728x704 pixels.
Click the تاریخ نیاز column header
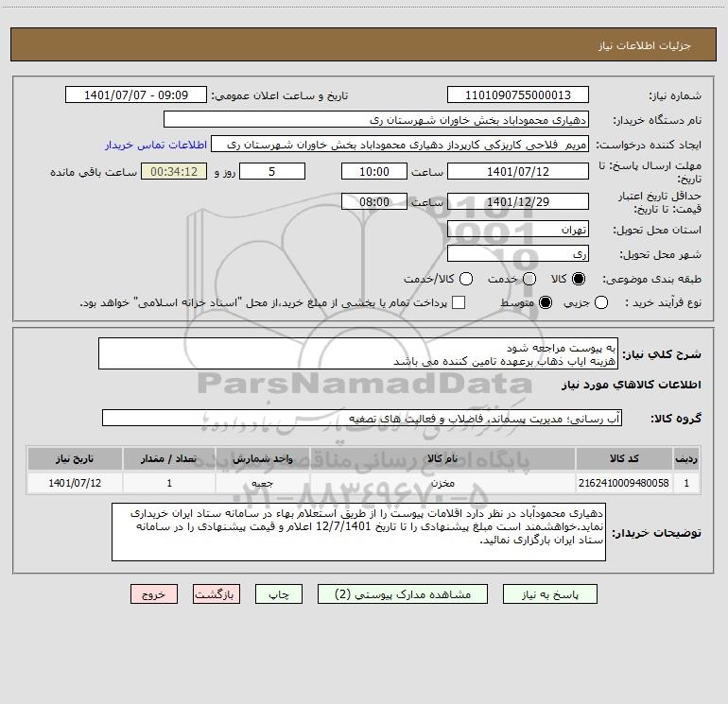click(x=75, y=458)
